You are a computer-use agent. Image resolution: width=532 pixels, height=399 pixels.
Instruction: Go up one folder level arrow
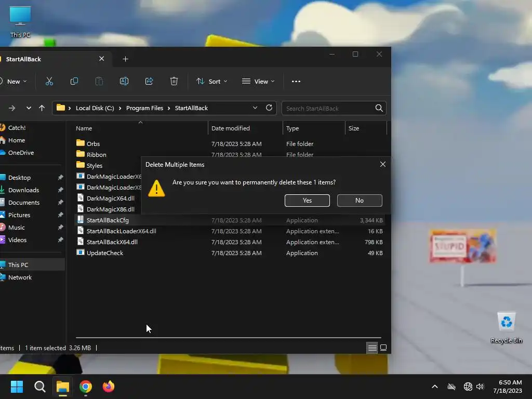pos(42,108)
